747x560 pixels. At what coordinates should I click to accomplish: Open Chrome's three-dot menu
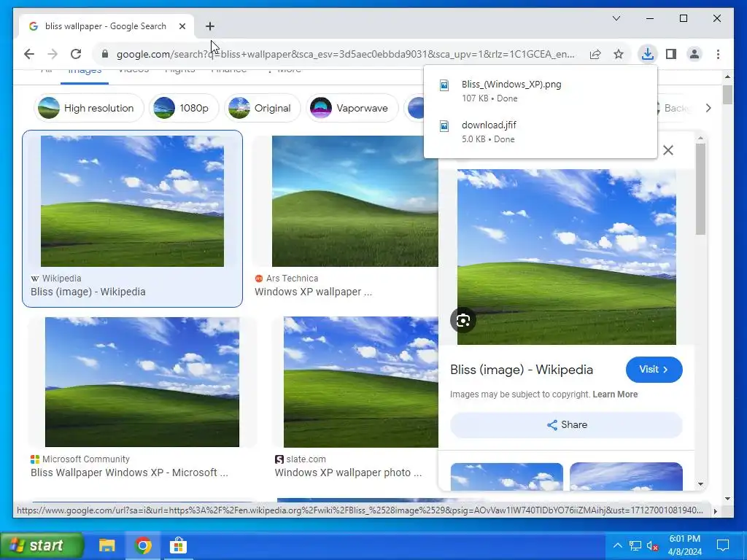click(x=718, y=54)
